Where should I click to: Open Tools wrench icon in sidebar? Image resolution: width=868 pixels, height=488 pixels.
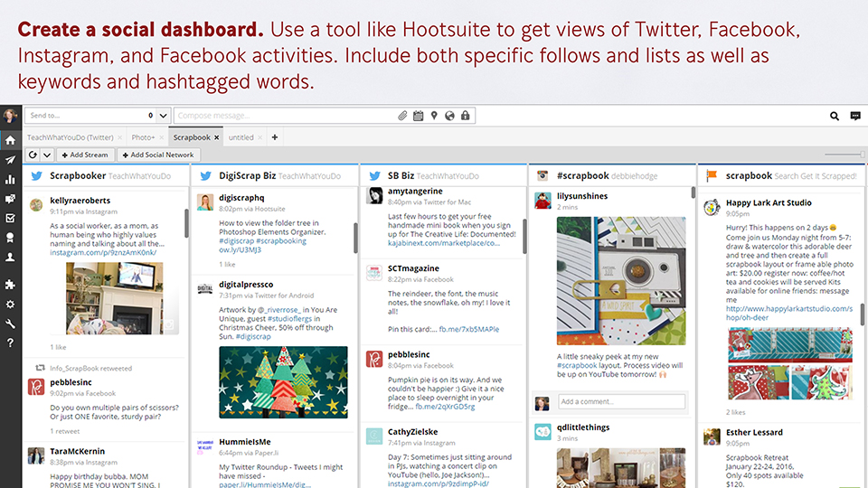tap(10, 324)
